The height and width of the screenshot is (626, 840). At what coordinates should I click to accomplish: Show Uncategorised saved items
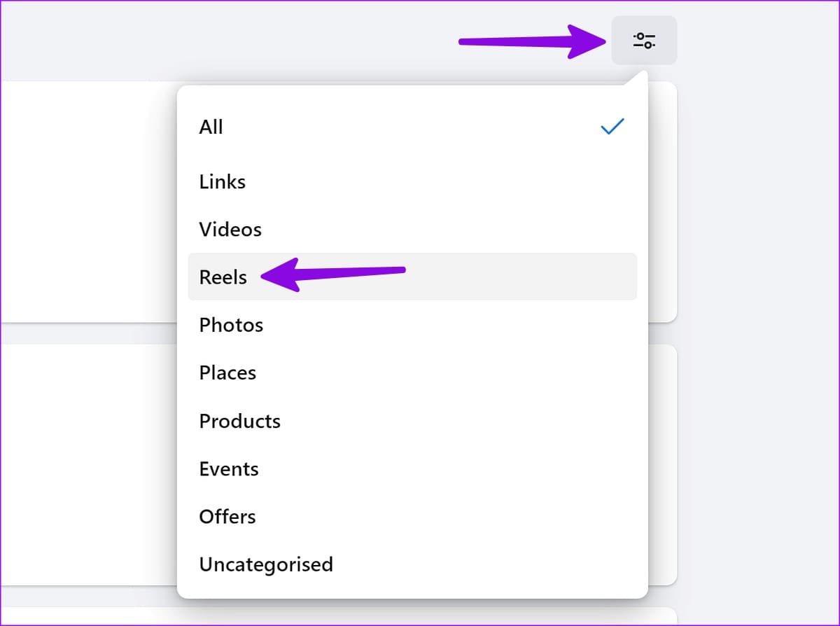point(412,564)
